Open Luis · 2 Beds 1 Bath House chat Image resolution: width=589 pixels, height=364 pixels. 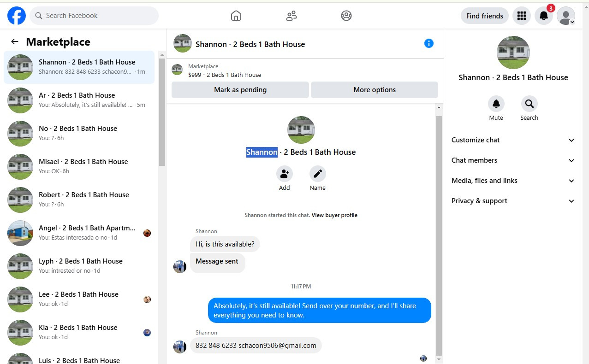click(79, 357)
